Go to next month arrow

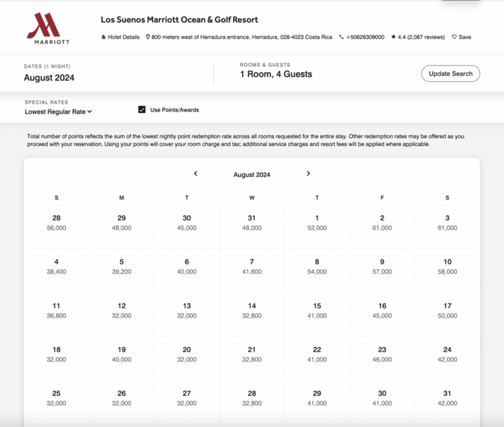[308, 174]
